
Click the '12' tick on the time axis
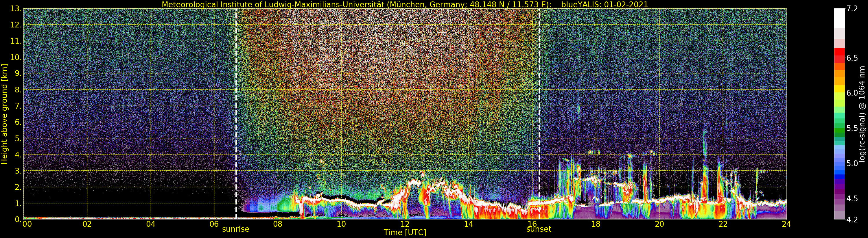tap(405, 224)
